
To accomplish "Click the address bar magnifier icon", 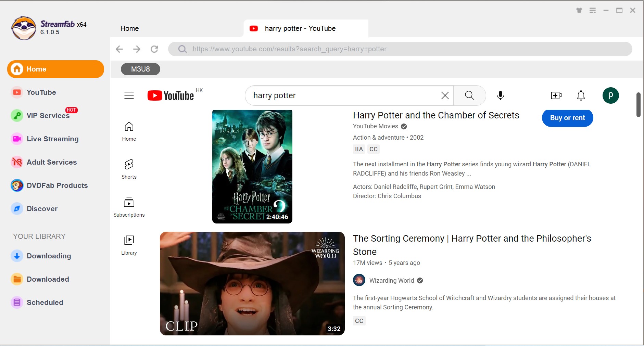I will 182,49.
